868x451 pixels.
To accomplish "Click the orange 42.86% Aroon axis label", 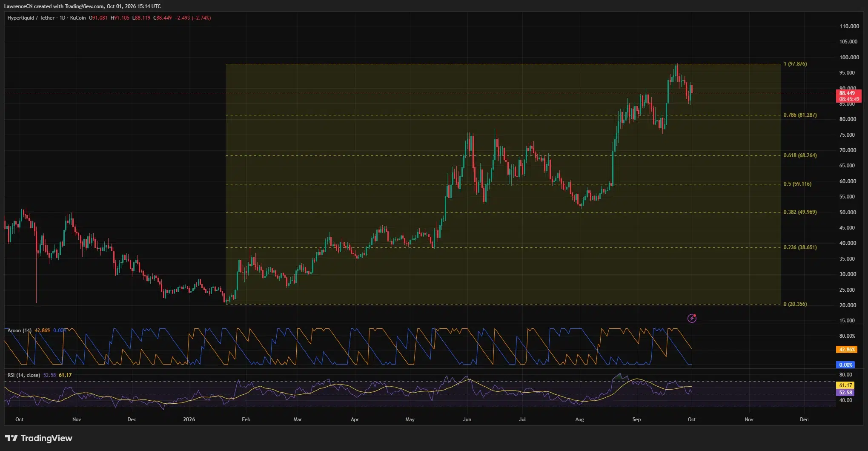I will click(847, 350).
